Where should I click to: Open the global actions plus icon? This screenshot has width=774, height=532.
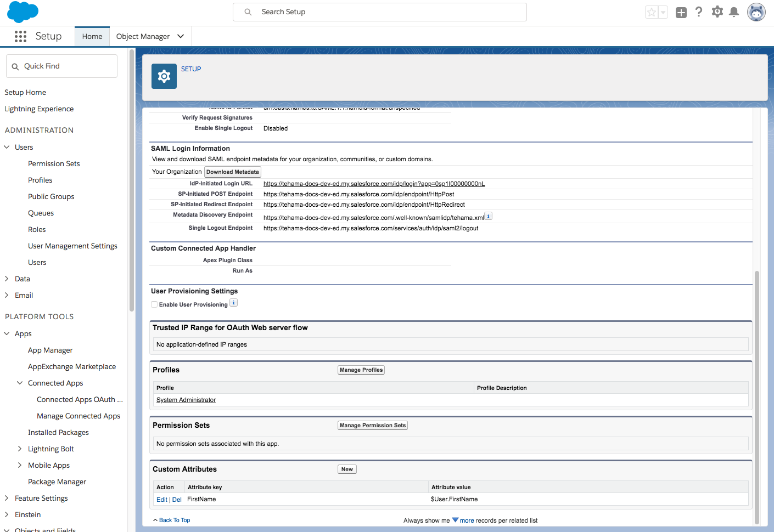coord(681,12)
